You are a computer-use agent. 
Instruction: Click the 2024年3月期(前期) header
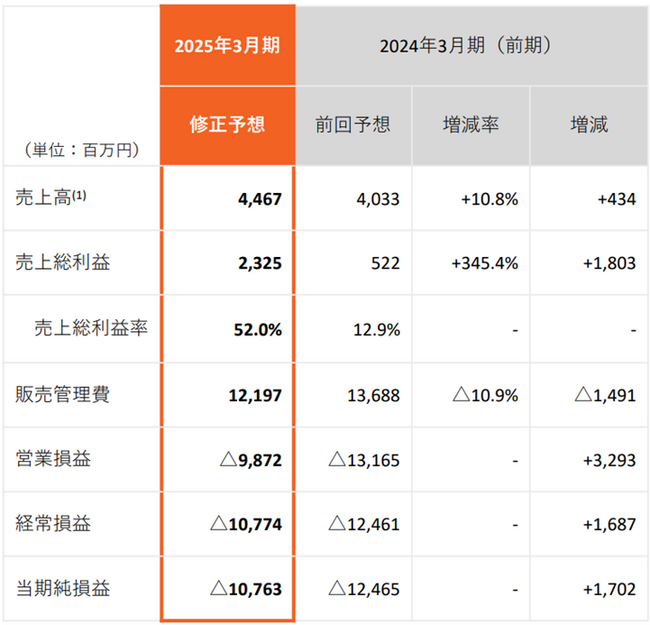(x=471, y=45)
